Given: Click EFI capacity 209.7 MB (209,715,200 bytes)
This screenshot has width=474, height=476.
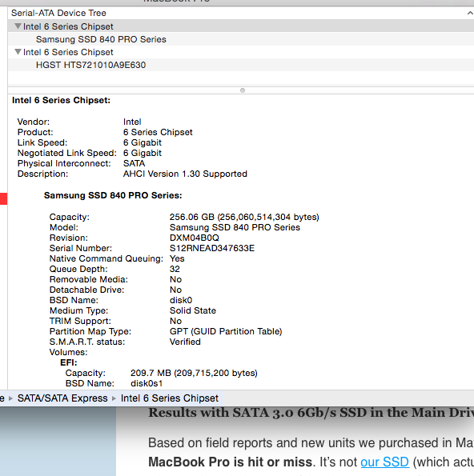Looking at the screenshot, I should coord(194,373).
